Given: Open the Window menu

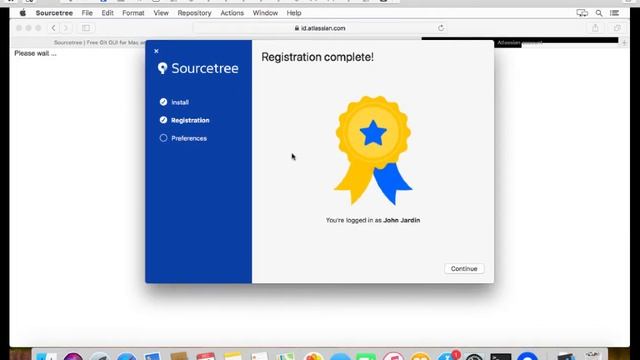Looking at the screenshot, I should [x=265, y=13].
